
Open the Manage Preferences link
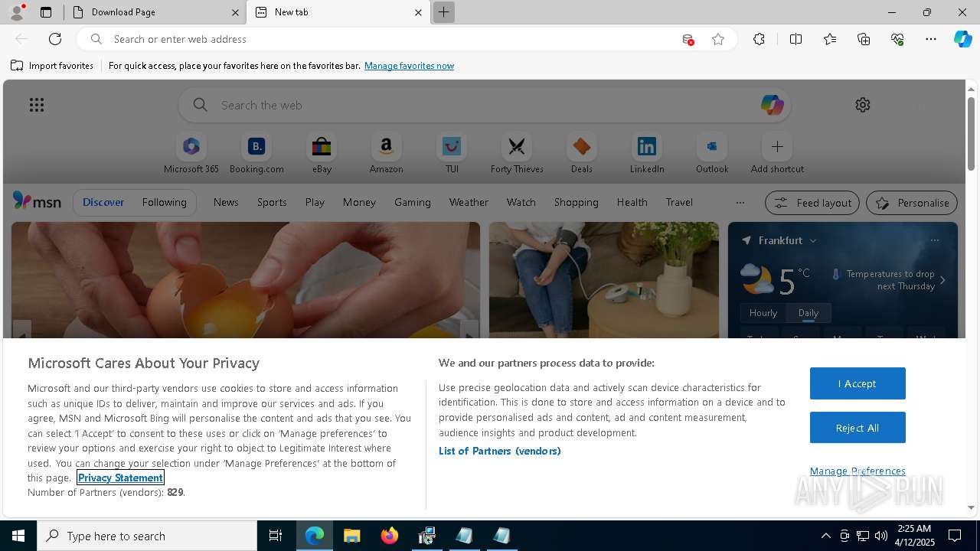tap(857, 471)
